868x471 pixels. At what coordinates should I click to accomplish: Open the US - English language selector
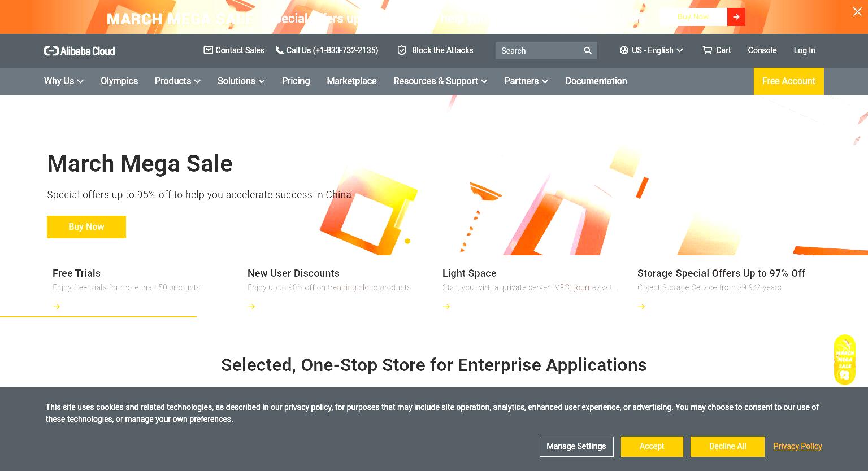(x=652, y=50)
